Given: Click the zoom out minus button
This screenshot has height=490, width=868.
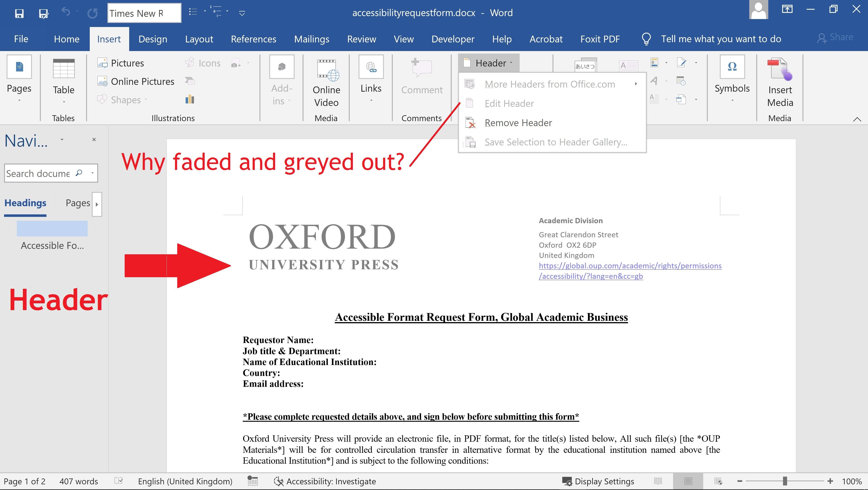Looking at the screenshot, I should point(740,481).
